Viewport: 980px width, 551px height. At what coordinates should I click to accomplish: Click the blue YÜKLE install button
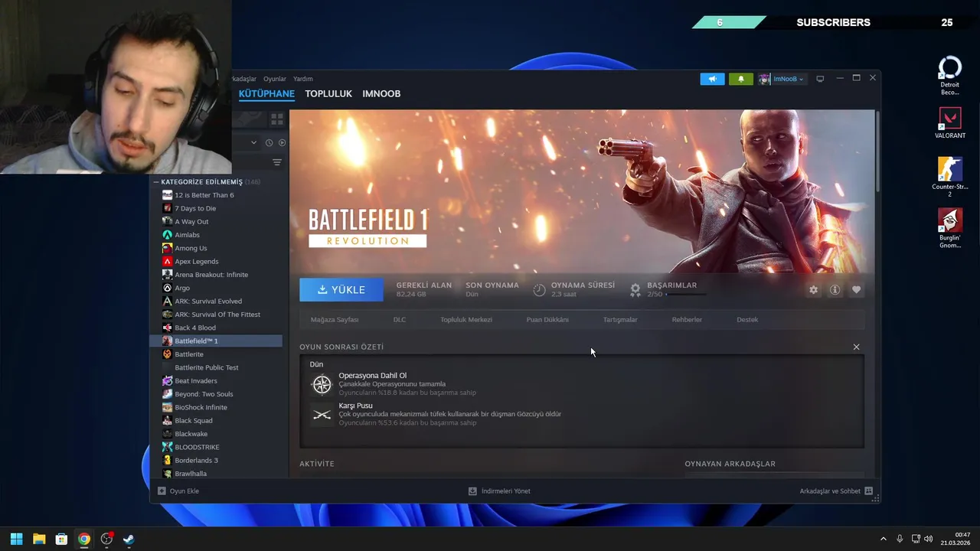341,289
